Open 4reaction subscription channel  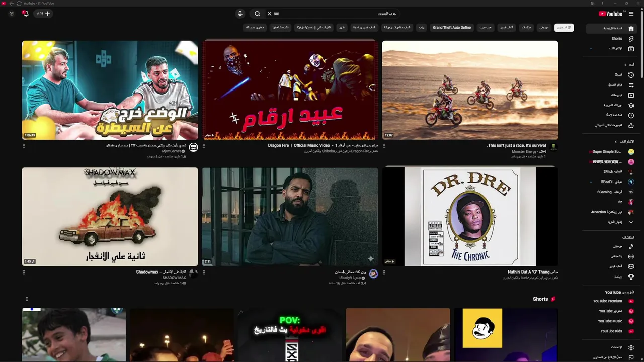click(611, 212)
